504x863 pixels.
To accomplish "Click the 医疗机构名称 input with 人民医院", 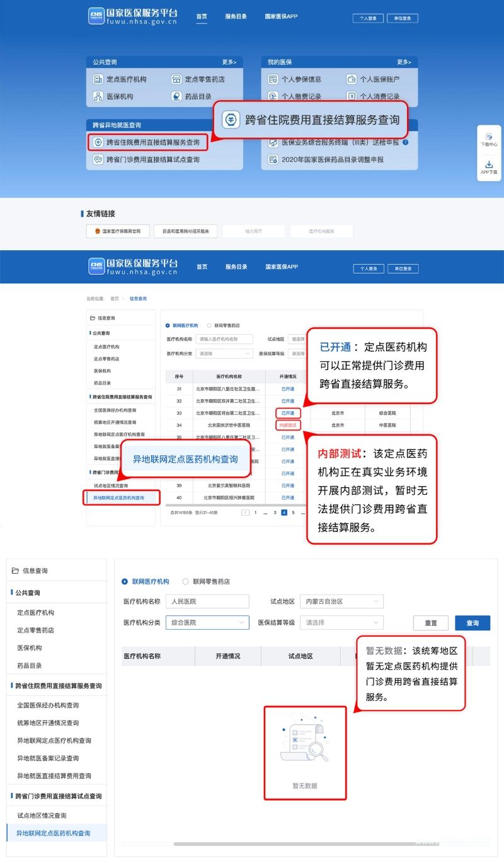I will [207, 601].
